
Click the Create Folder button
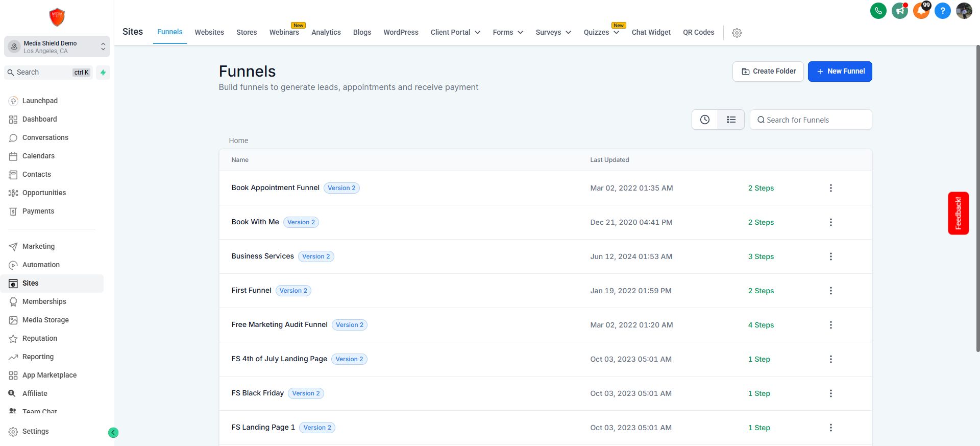tap(768, 72)
